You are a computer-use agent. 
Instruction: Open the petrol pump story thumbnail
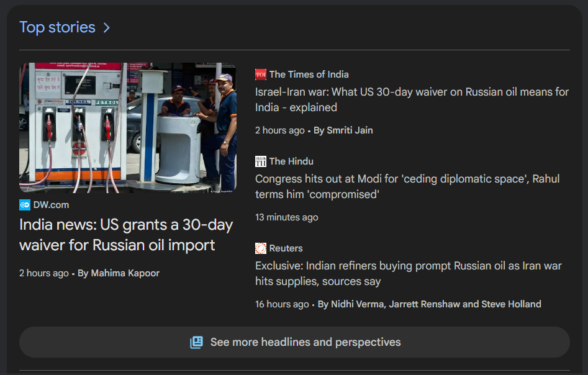coord(127,127)
